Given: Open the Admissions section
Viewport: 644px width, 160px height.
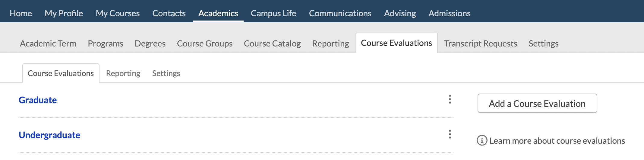Looking at the screenshot, I should 449,13.
